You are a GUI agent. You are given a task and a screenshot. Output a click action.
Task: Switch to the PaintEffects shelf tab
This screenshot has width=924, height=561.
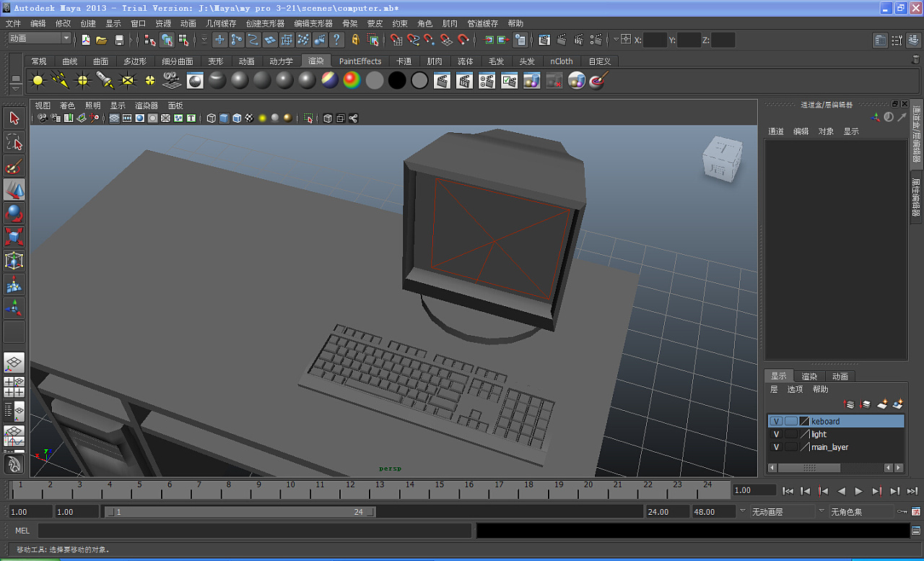point(360,61)
